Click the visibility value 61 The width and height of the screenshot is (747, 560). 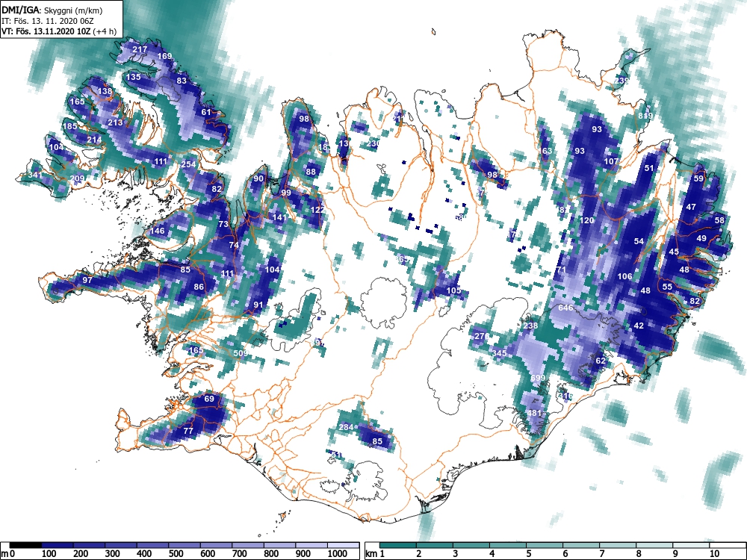coord(206,113)
